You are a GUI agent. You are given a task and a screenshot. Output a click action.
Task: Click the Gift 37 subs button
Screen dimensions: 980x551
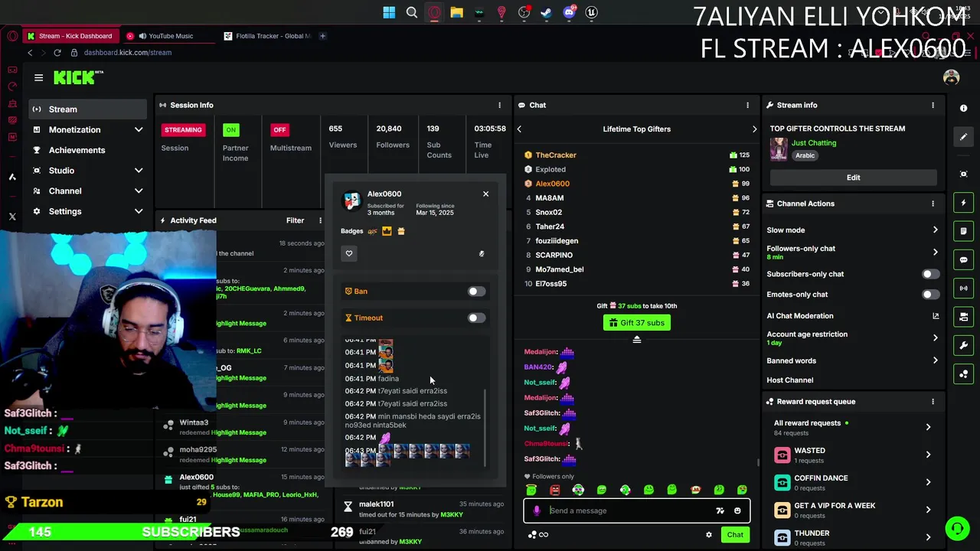pos(637,323)
